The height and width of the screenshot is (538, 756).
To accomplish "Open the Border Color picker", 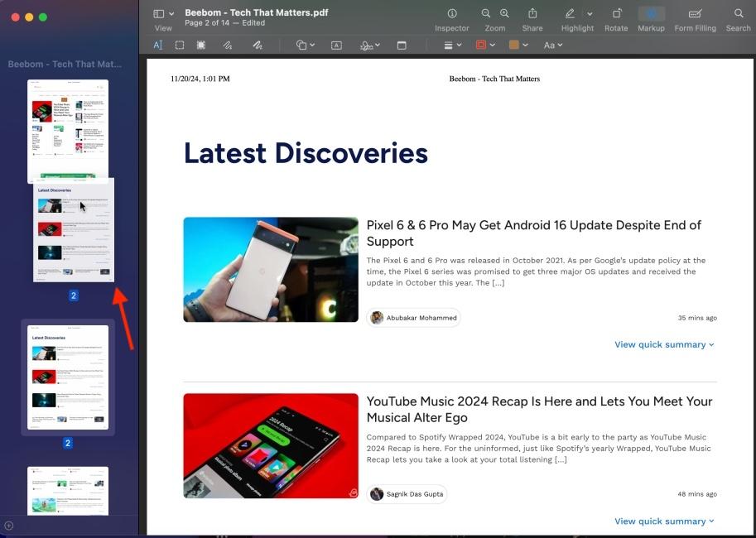I will [485, 45].
